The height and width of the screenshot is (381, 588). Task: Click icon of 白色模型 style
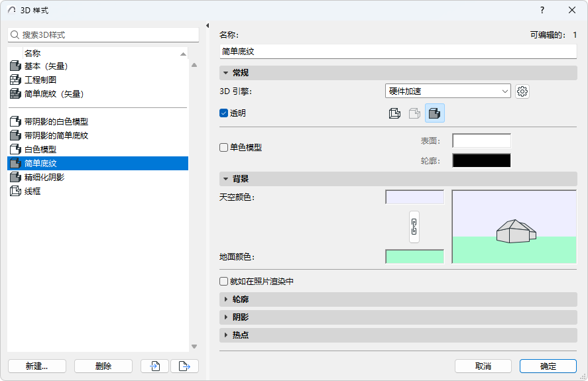point(15,149)
